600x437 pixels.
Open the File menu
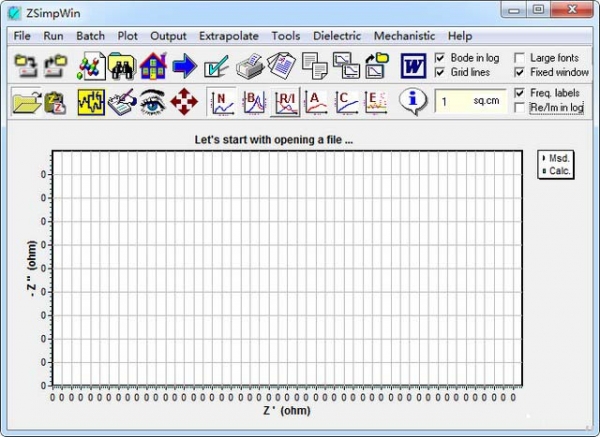click(x=22, y=36)
